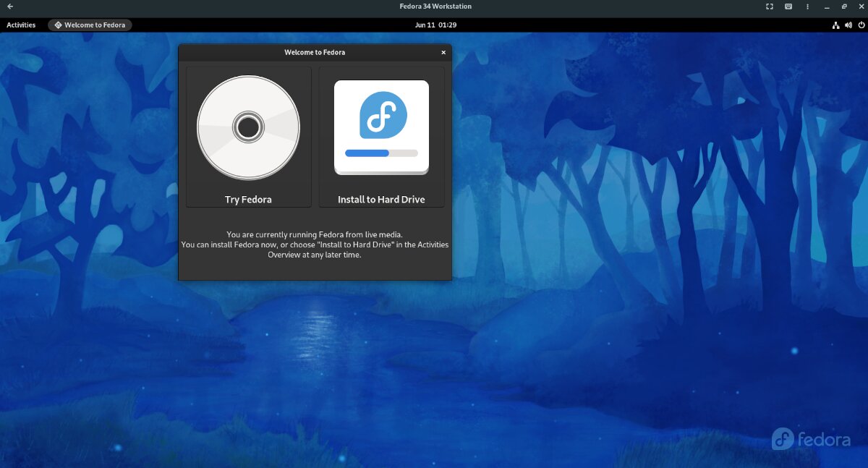This screenshot has width=868, height=468.
Task: Click the Fedora logo installer image
Action: [382, 116]
